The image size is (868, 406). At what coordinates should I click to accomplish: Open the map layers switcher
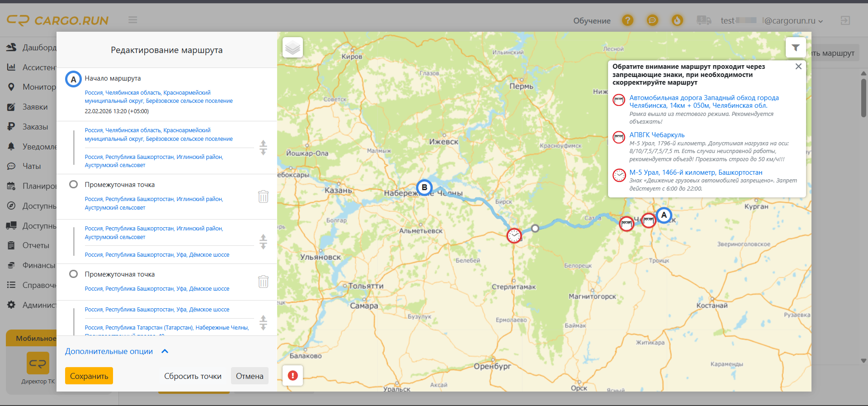pyautogui.click(x=292, y=48)
